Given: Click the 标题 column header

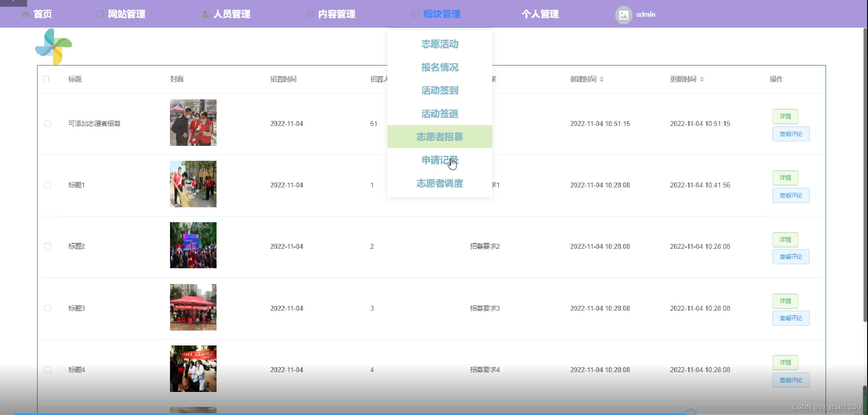Looking at the screenshot, I should [75, 79].
